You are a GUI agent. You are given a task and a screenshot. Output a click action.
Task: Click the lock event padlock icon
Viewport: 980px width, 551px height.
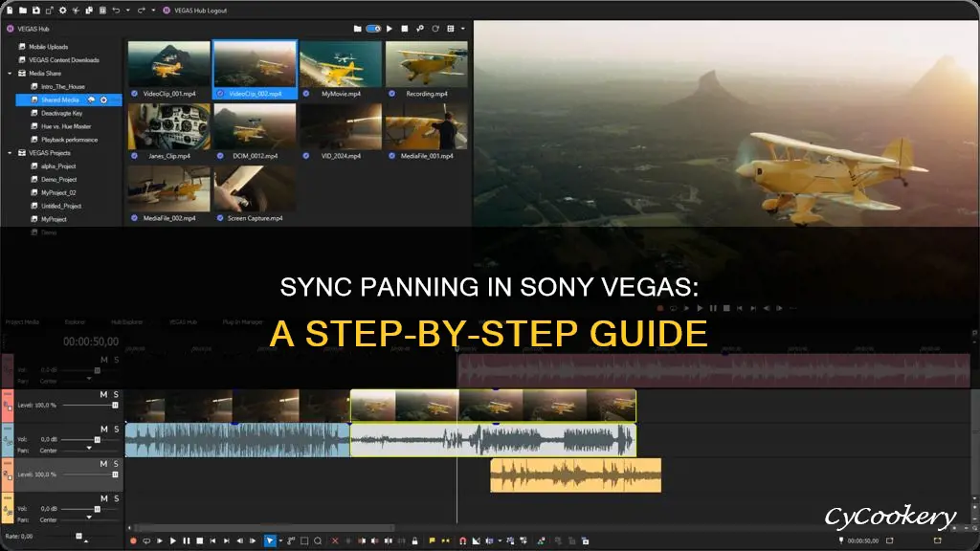point(414,541)
